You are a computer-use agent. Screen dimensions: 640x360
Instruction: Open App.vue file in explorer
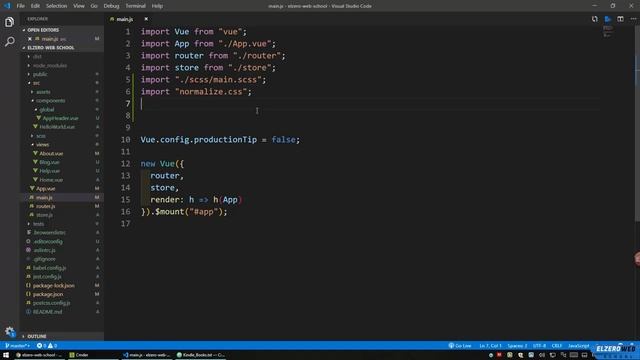pos(46,189)
